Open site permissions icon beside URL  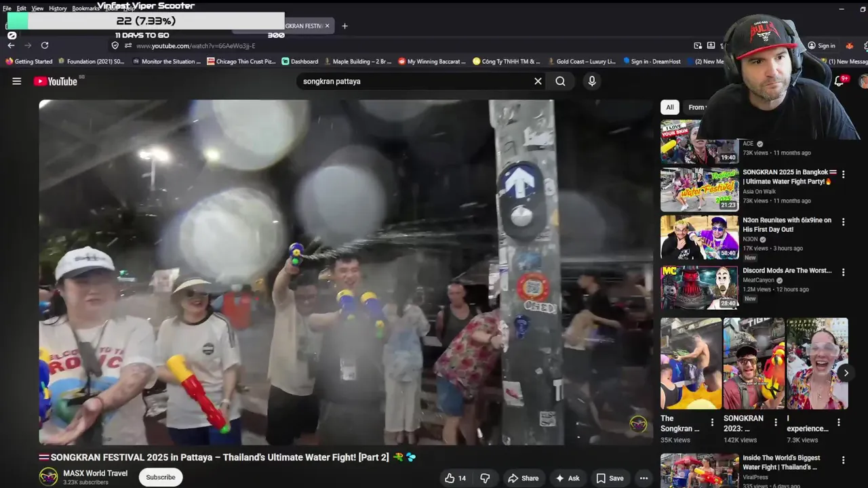(x=127, y=45)
